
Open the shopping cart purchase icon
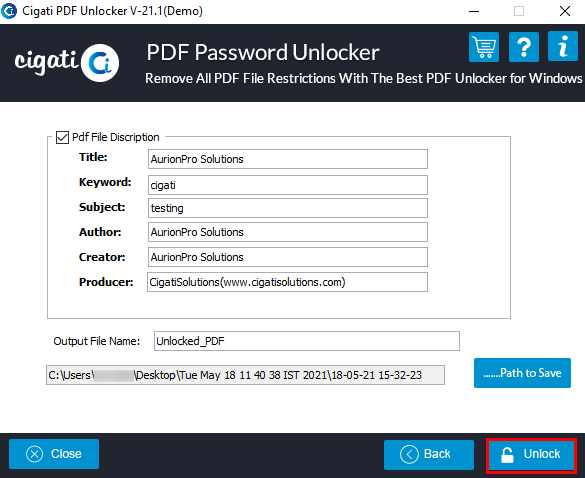tap(484, 47)
